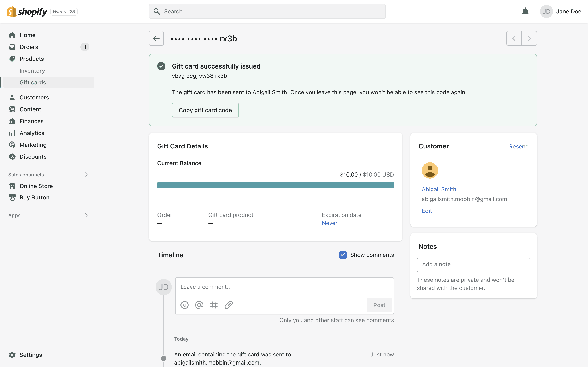Open Settings via the gear icon
The image size is (588, 367).
[x=12, y=355]
